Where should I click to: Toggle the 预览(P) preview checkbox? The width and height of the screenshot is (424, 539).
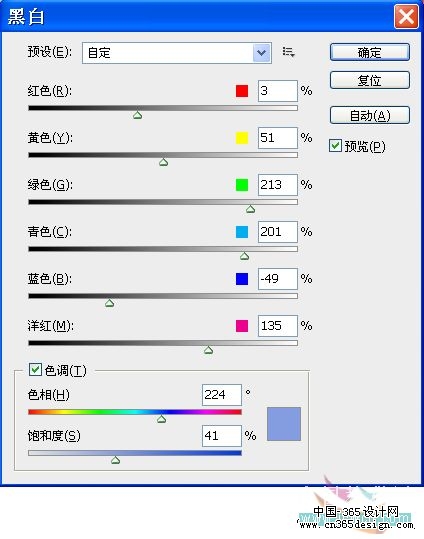(x=335, y=146)
